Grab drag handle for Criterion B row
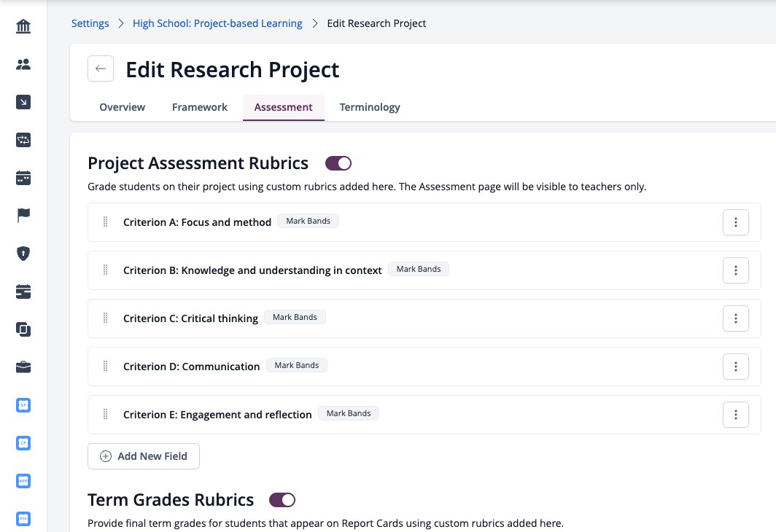This screenshot has height=532, width=776. pos(106,270)
